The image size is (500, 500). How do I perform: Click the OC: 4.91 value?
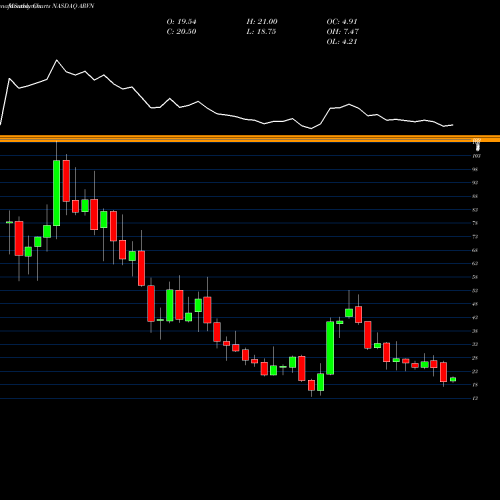[342, 22]
